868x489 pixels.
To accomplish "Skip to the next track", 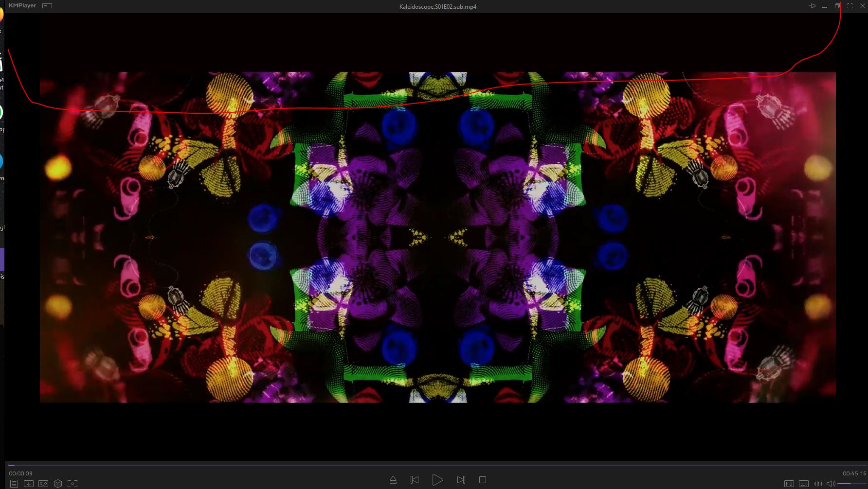I will [x=461, y=480].
